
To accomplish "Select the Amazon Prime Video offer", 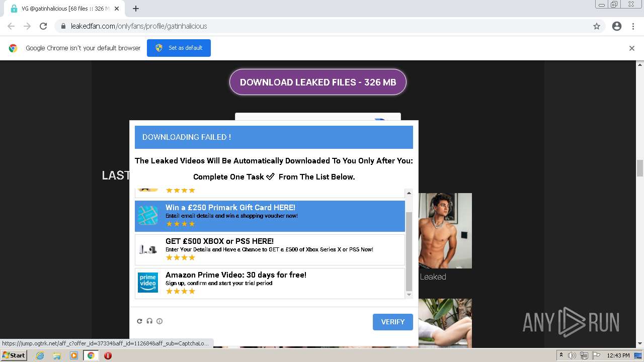I will click(270, 284).
